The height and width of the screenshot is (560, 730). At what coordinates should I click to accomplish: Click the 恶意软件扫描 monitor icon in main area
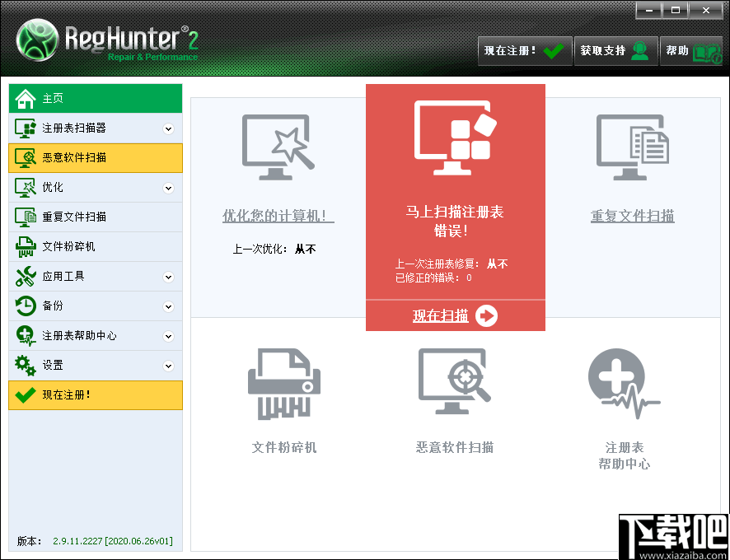pyautogui.click(x=455, y=381)
